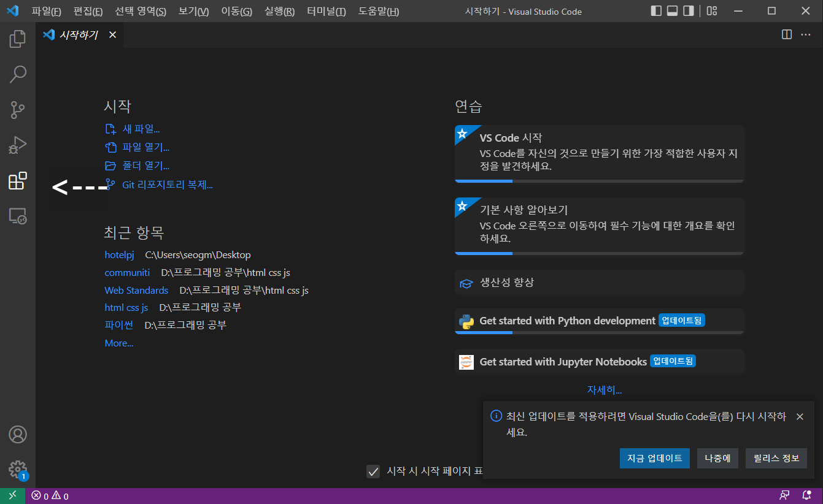Open the VS Code 시작 walkthrough card
The width and height of the screenshot is (823, 504).
pyautogui.click(x=599, y=153)
